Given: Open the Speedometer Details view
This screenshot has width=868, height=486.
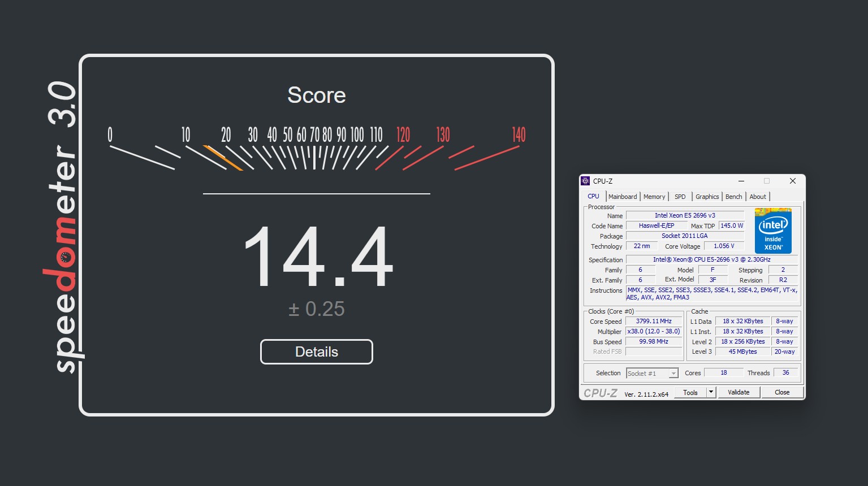Looking at the screenshot, I should [316, 352].
